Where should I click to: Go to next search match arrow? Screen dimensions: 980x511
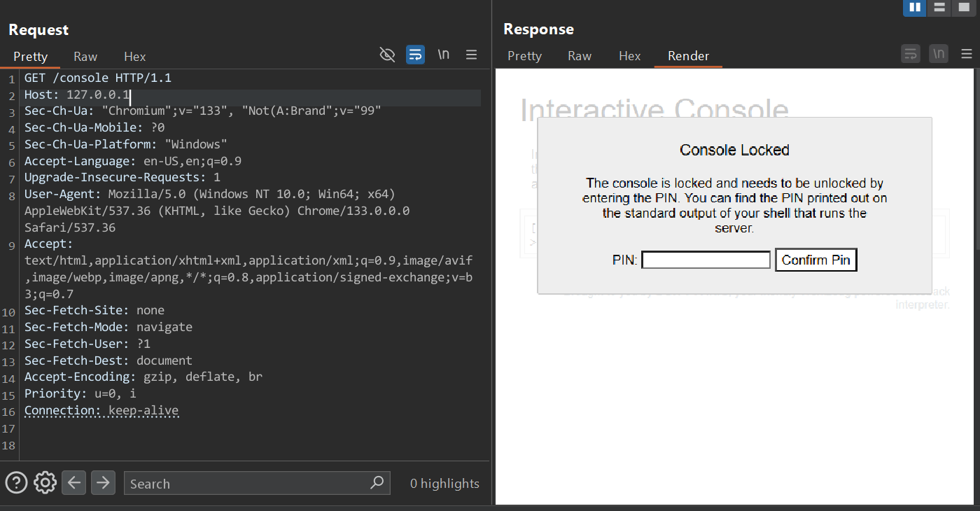103,482
